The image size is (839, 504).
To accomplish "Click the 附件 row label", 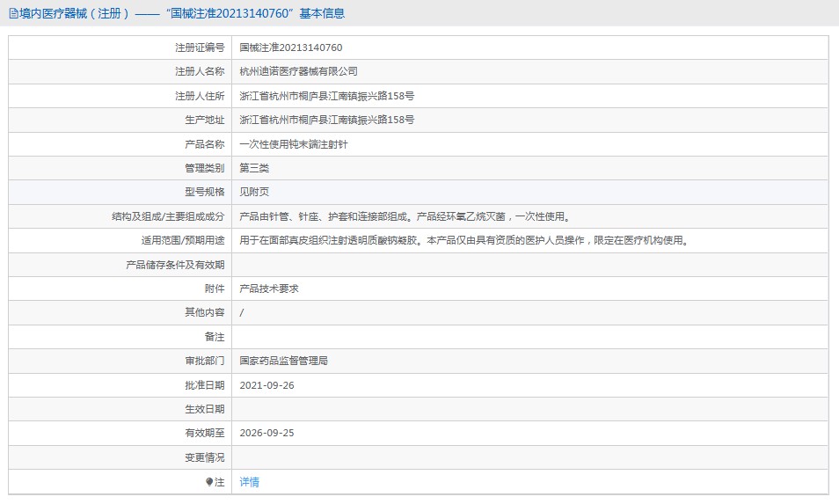I will [x=215, y=289].
